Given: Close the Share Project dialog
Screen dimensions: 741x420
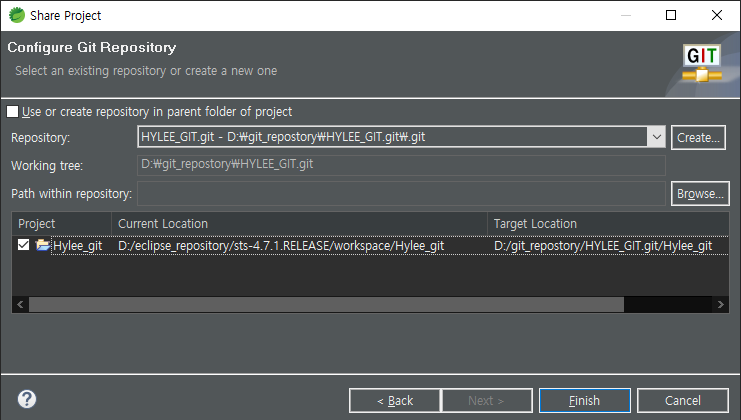Looking at the screenshot, I should [x=717, y=15].
